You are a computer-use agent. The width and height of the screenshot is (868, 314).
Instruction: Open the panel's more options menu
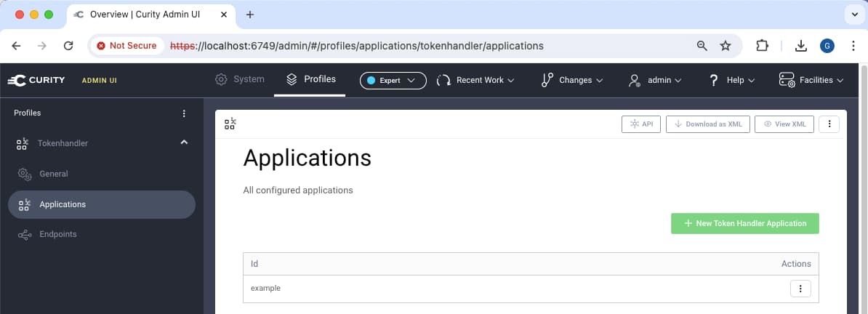pyautogui.click(x=829, y=124)
